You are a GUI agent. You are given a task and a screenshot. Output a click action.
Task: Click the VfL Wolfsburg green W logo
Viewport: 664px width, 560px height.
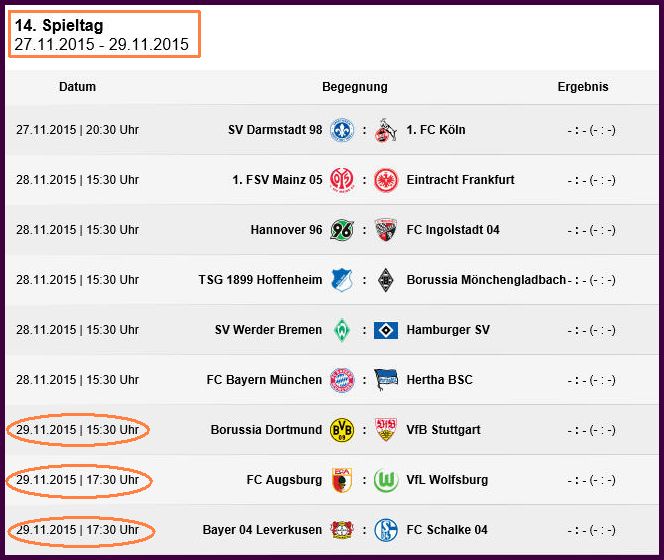(x=386, y=480)
